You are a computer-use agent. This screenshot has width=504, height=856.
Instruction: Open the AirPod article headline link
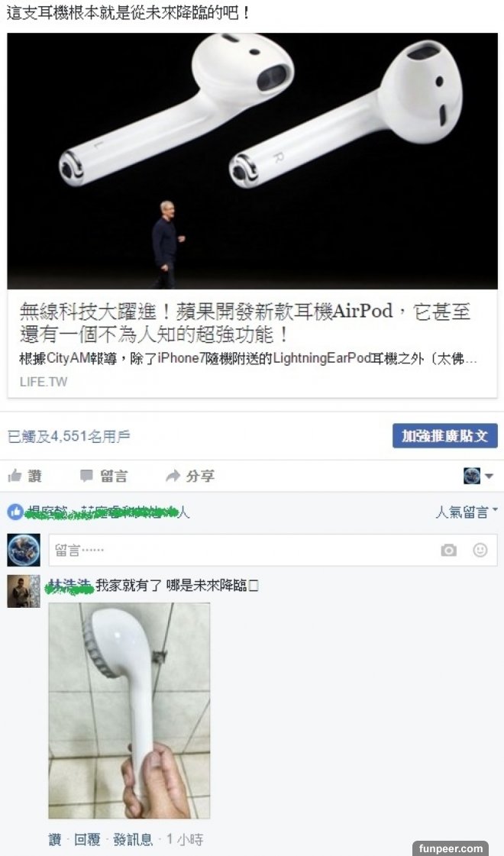[x=244, y=323]
